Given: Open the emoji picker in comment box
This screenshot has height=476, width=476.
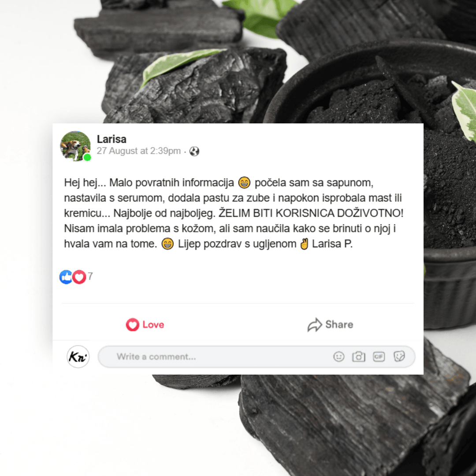Looking at the screenshot, I should click(339, 357).
